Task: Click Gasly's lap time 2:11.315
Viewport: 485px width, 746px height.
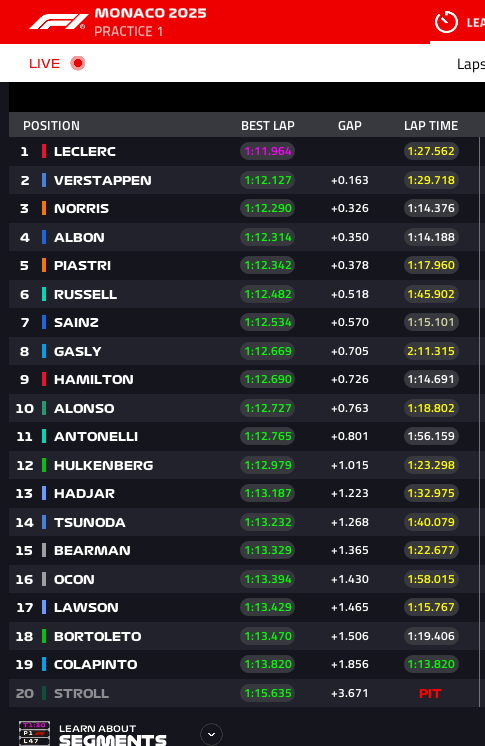Action: click(x=431, y=351)
